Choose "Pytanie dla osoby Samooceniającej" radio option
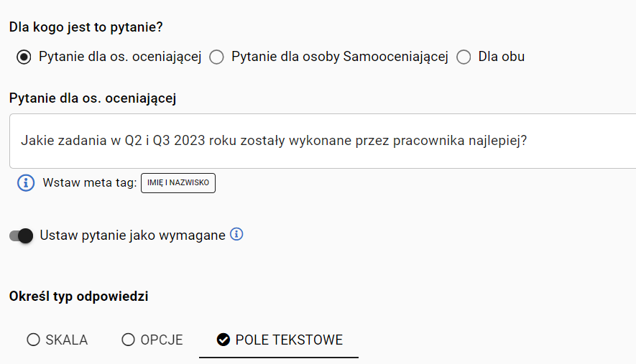Image resolution: width=636 pixels, height=364 pixels. 216,57
